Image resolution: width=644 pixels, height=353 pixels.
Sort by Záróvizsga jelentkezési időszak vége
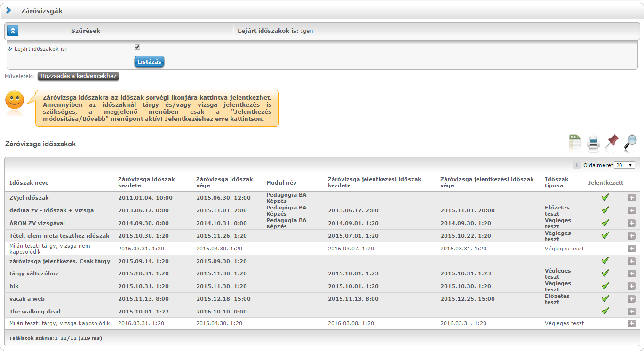[487, 183]
